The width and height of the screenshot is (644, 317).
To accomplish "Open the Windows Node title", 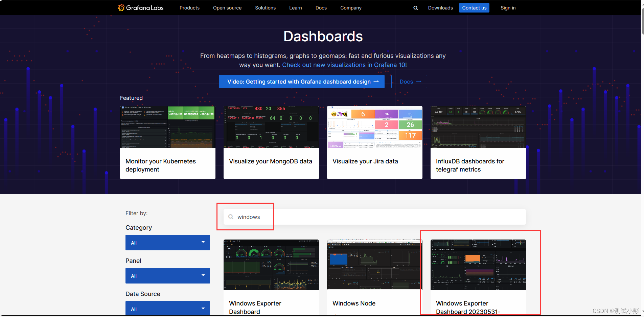I will tap(354, 303).
